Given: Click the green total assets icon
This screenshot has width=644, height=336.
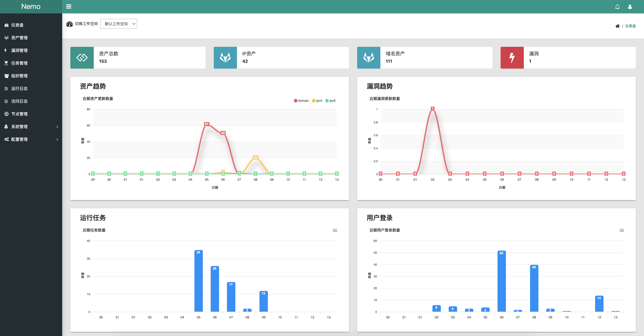Looking at the screenshot, I should pyautogui.click(x=82, y=58).
